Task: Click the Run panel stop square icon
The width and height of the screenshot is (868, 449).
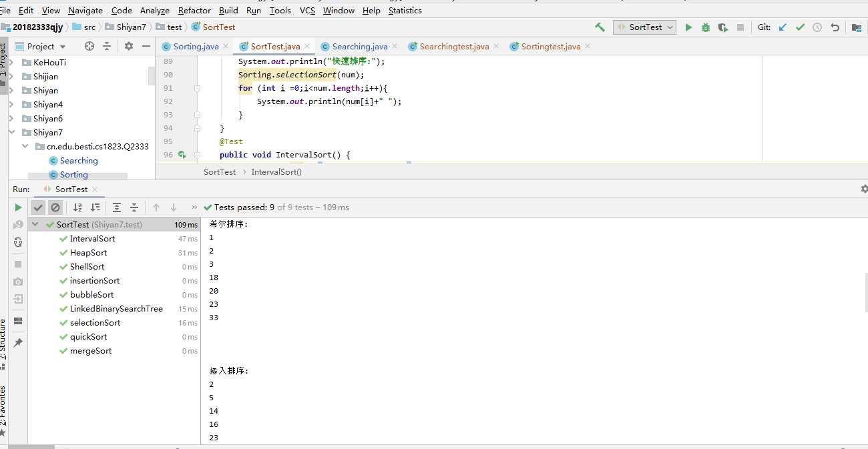Action: coord(18,264)
